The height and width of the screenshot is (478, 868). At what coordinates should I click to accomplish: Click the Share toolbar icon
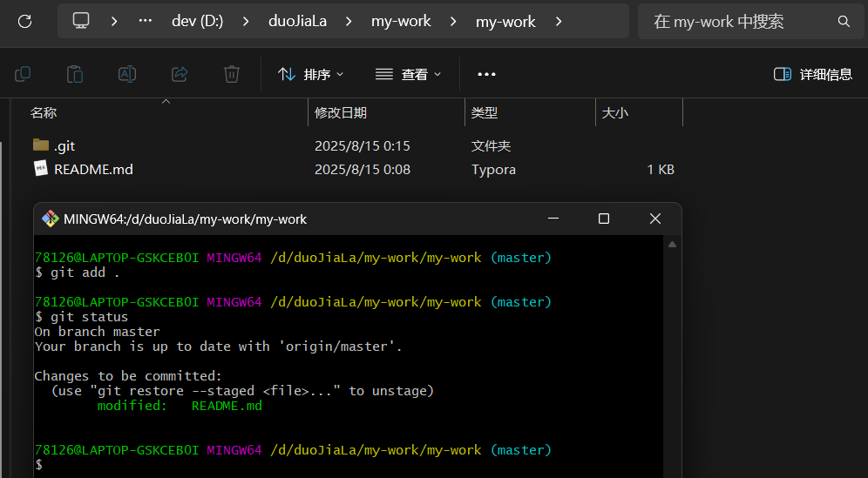coord(180,74)
